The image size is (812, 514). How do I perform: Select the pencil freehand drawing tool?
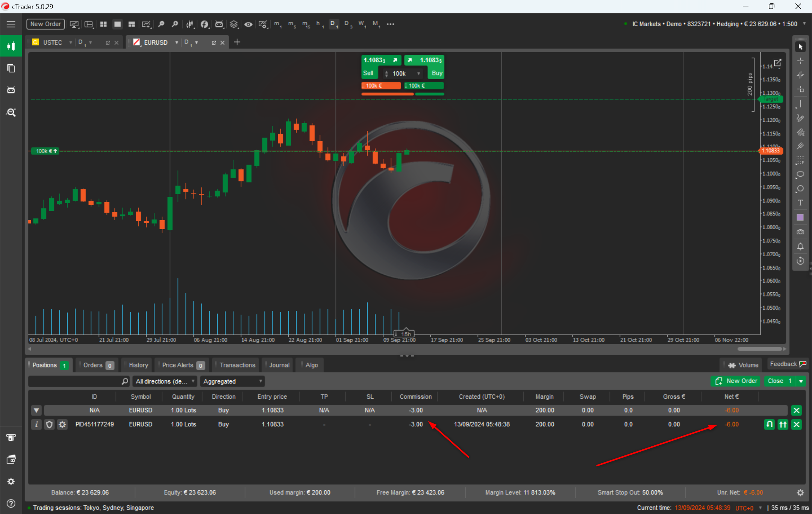pyautogui.click(x=800, y=118)
